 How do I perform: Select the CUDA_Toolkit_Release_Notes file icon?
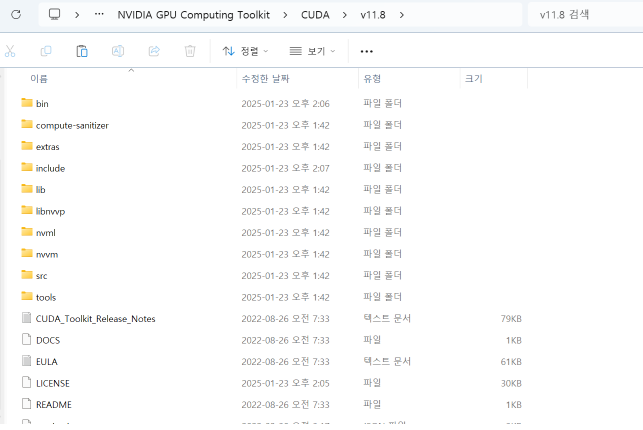(x=27, y=318)
